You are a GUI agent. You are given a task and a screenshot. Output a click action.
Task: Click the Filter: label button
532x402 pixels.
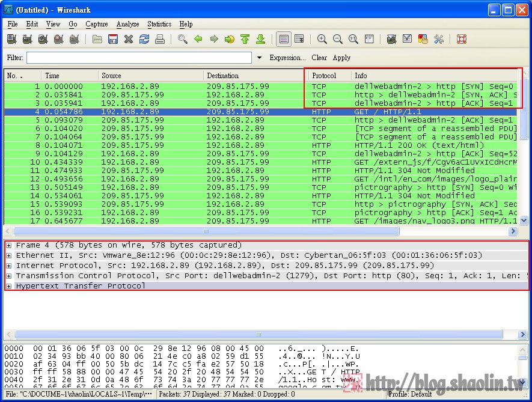[15, 58]
